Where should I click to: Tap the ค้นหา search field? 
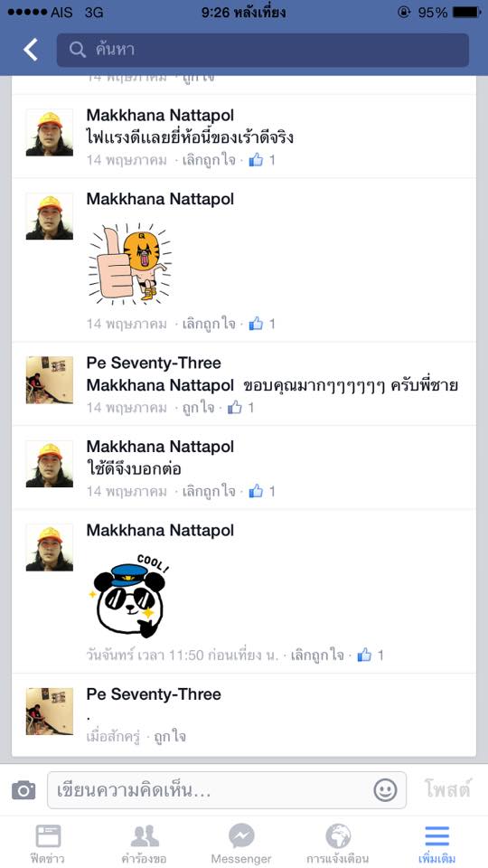(263, 50)
